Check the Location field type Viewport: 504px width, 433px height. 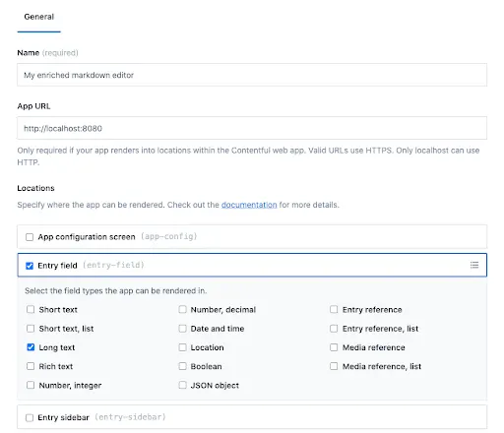pos(182,347)
